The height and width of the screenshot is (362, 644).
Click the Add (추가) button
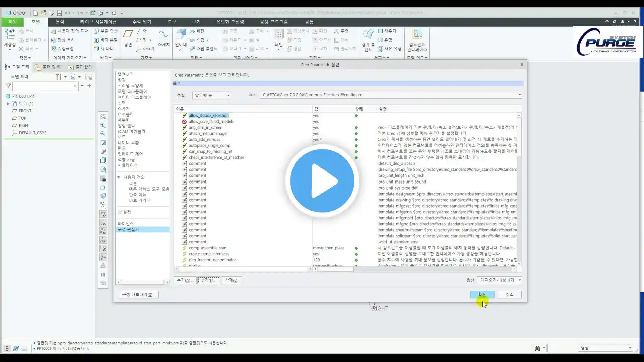[x=184, y=280]
